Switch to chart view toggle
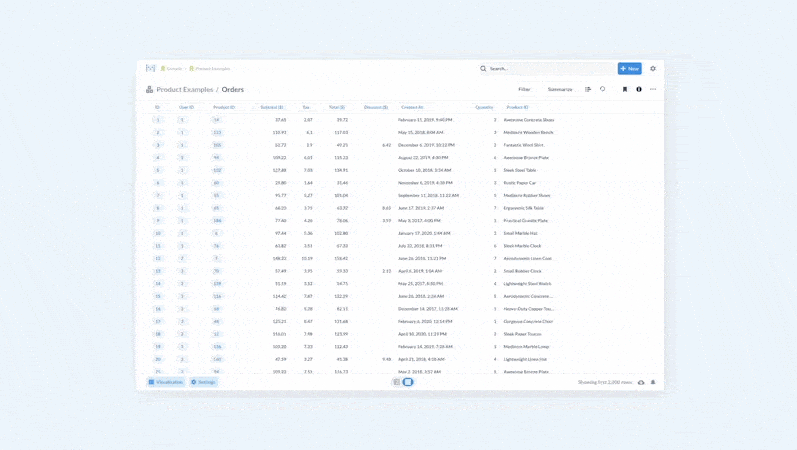The height and width of the screenshot is (450, 797). point(408,382)
